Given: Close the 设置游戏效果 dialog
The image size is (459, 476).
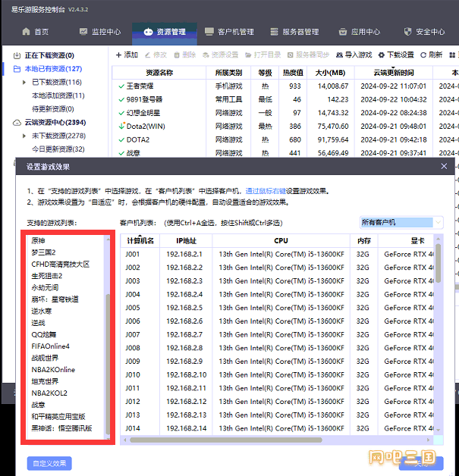Looking at the screenshot, I should pyautogui.click(x=444, y=166).
